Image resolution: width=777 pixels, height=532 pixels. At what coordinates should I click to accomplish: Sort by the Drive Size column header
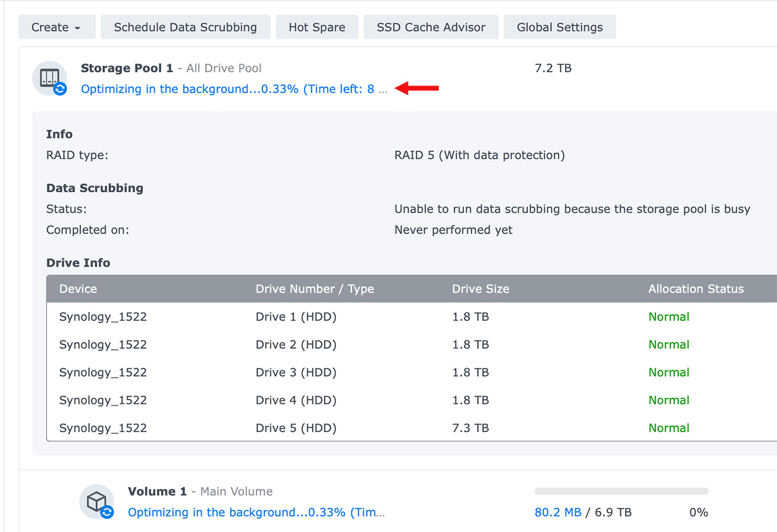[x=480, y=289]
